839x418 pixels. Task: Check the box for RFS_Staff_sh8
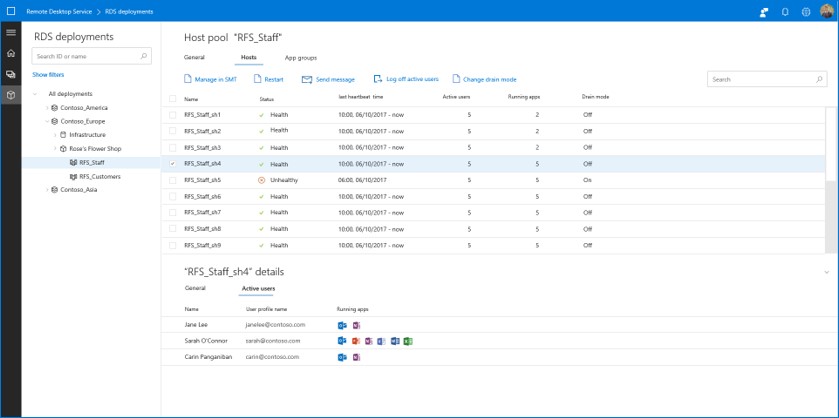[x=172, y=229]
